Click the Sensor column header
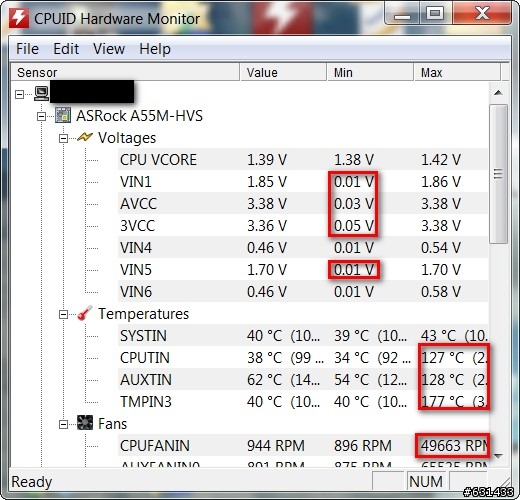Viewport: 520px width, 500px height. click(125, 72)
